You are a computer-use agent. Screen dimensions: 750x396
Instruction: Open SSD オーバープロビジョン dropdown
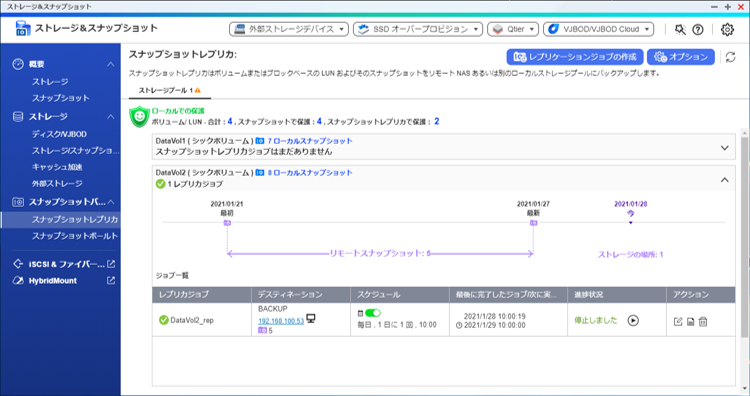pyautogui.click(x=418, y=29)
